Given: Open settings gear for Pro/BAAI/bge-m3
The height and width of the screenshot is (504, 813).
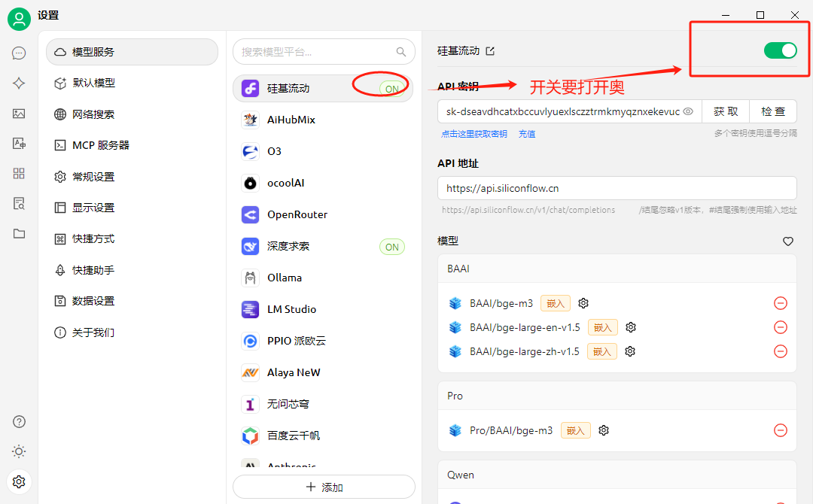Looking at the screenshot, I should click(x=604, y=430).
